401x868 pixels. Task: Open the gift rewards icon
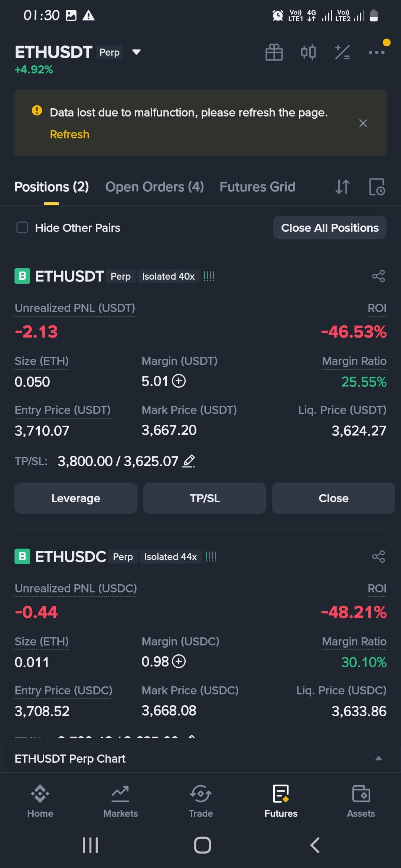(274, 52)
